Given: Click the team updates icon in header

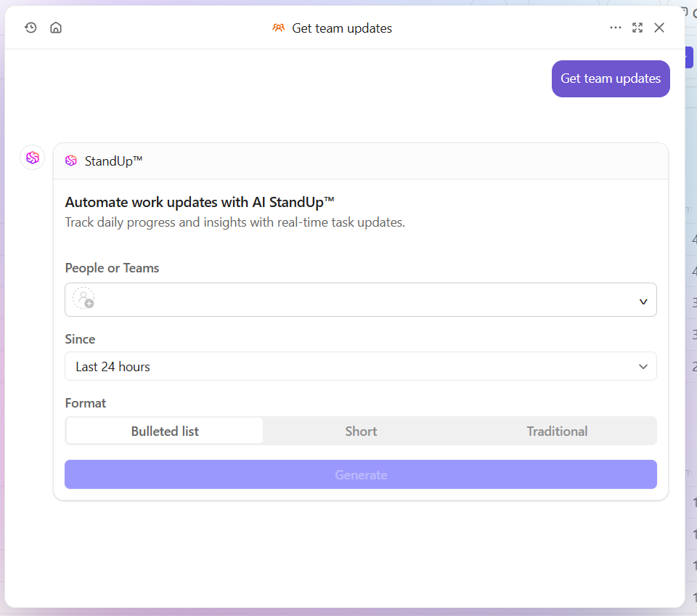Looking at the screenshot, I should [278, 28].
